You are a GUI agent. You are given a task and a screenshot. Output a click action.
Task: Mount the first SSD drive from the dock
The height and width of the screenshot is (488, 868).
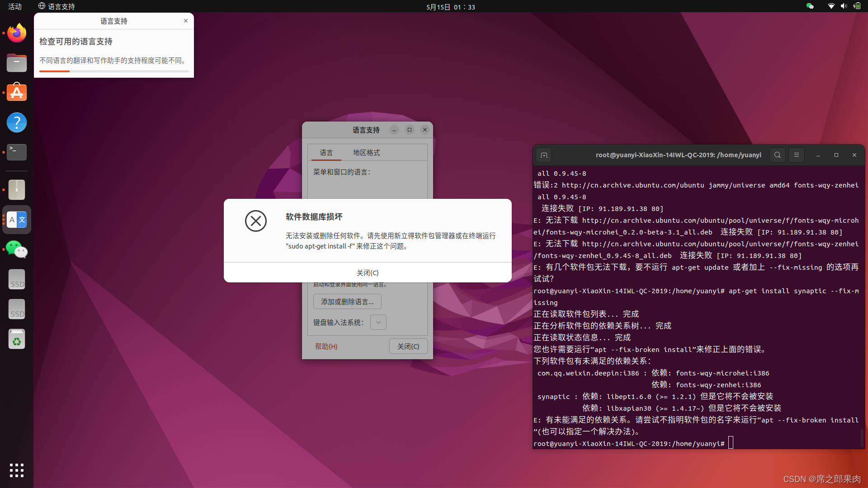tap(17, 279)
